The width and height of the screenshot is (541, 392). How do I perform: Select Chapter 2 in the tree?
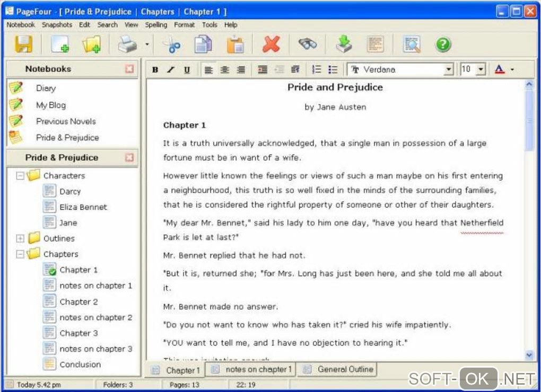click(x=78, y=302)
